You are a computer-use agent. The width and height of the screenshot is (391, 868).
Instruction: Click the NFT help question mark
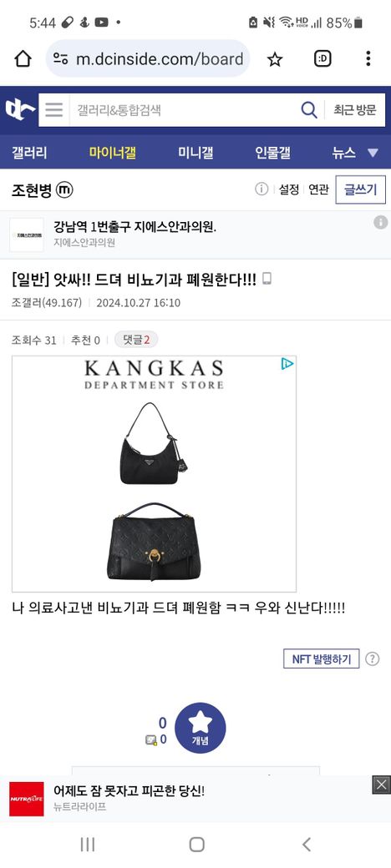[373, 659]
